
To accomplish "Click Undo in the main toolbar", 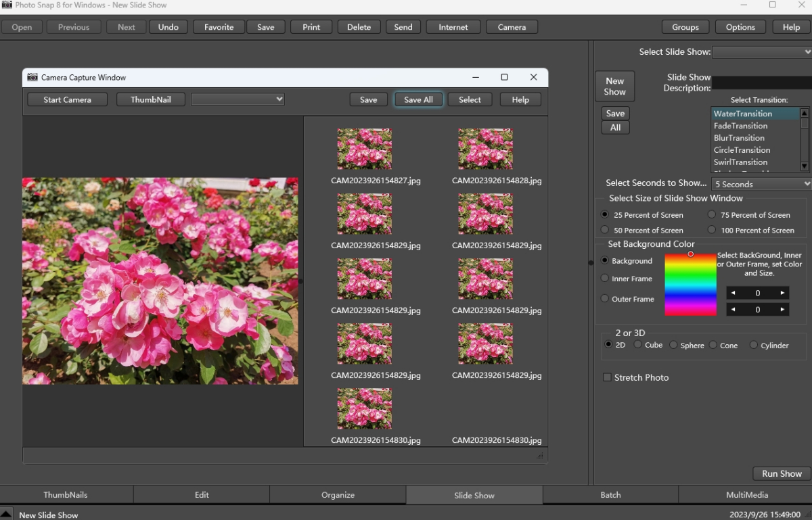I will click(x=168, y=27).
